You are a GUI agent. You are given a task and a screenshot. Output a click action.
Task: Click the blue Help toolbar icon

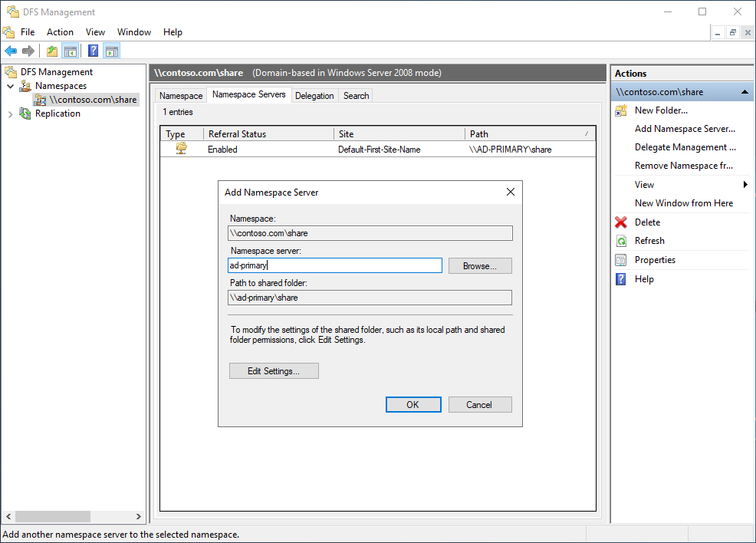[x=93, y=51]
